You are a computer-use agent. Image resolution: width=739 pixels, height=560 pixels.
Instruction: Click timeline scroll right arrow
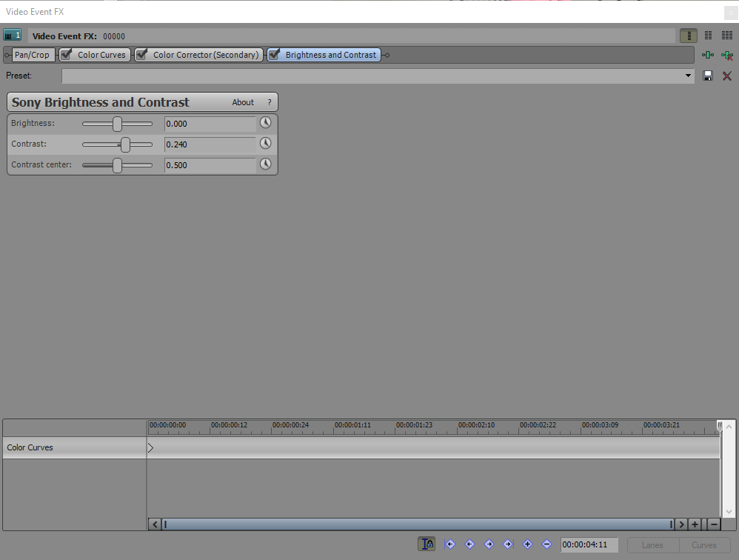[681, 524]
